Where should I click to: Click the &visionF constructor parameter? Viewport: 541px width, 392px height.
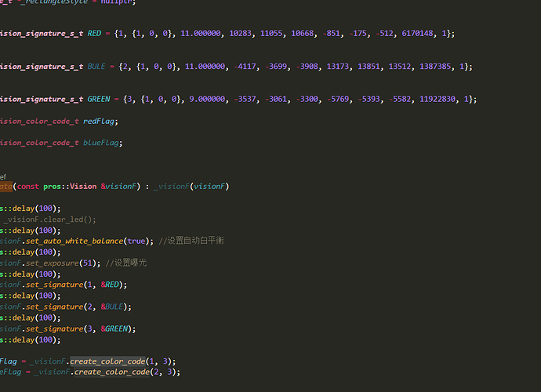(118, 187)
